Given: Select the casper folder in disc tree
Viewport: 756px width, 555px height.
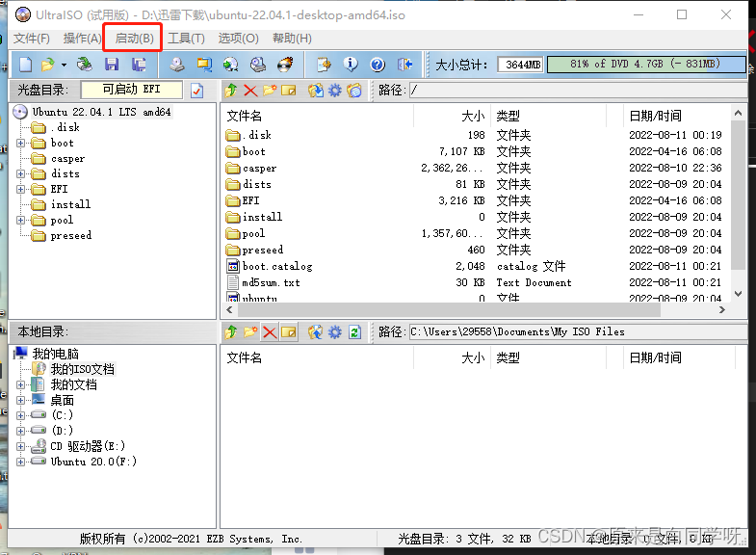Looking at the screenshot, I should coord(67,158).
